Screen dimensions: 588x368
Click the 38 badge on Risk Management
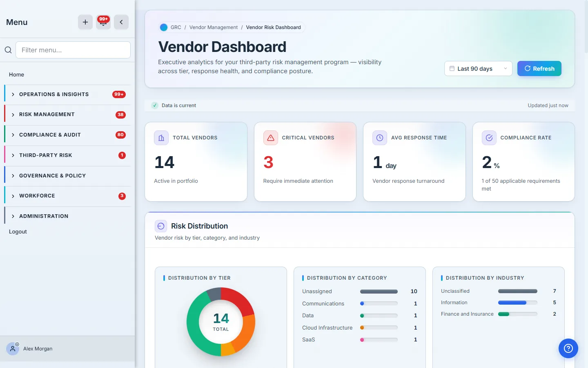[x=120, y=115]
